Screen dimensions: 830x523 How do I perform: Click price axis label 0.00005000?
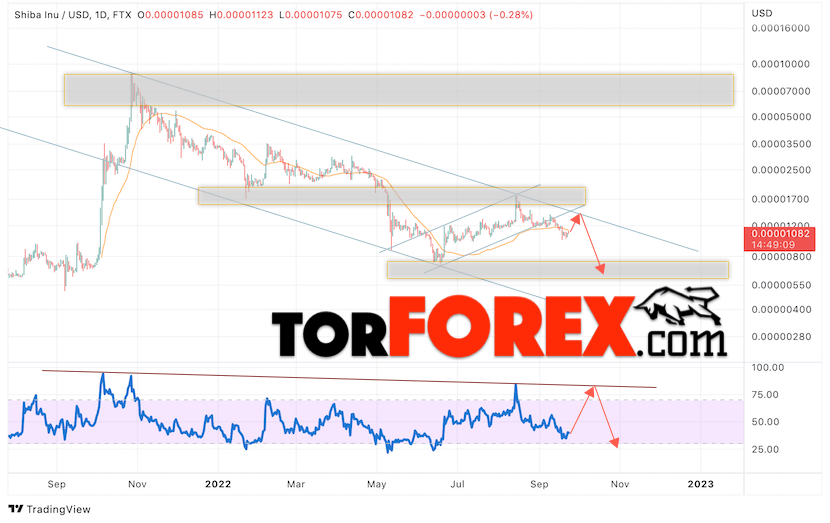pos(781,116)
